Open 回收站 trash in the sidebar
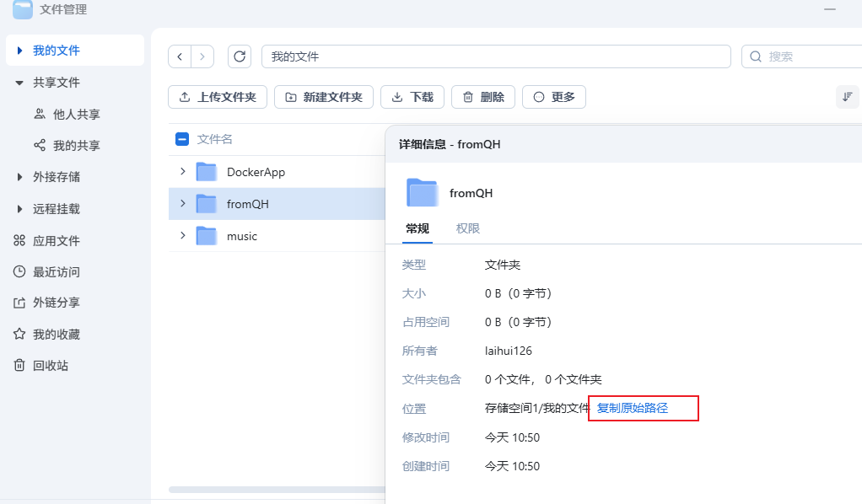The image size is (862, 504). click(50, 366)
